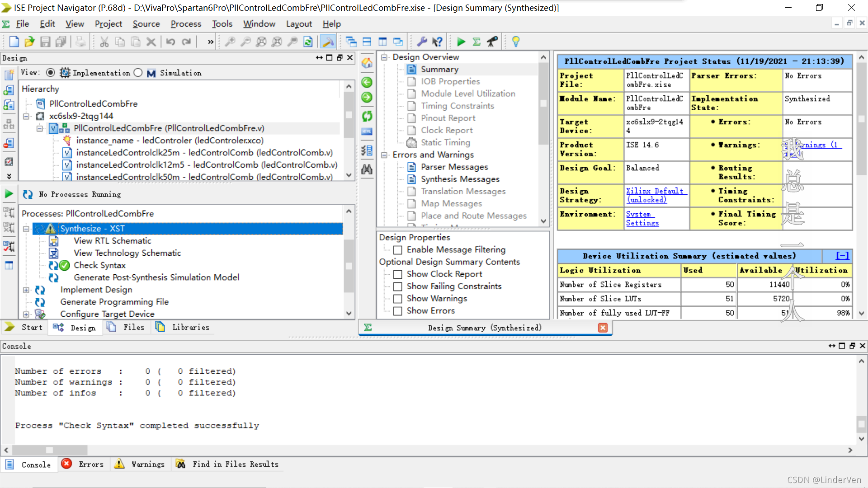This screenshot has height=488, width=868.
Task: Click the green Run process icon
Action: point(9,194)
